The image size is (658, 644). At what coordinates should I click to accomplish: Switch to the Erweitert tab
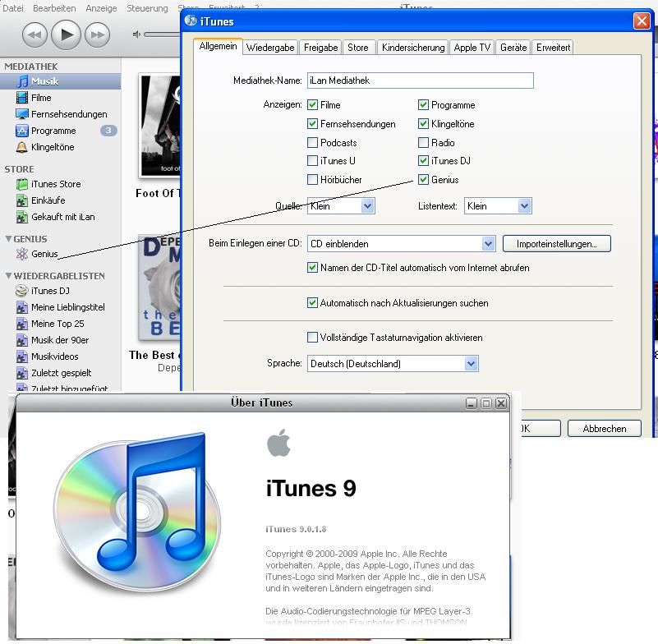tap(553, 48)
